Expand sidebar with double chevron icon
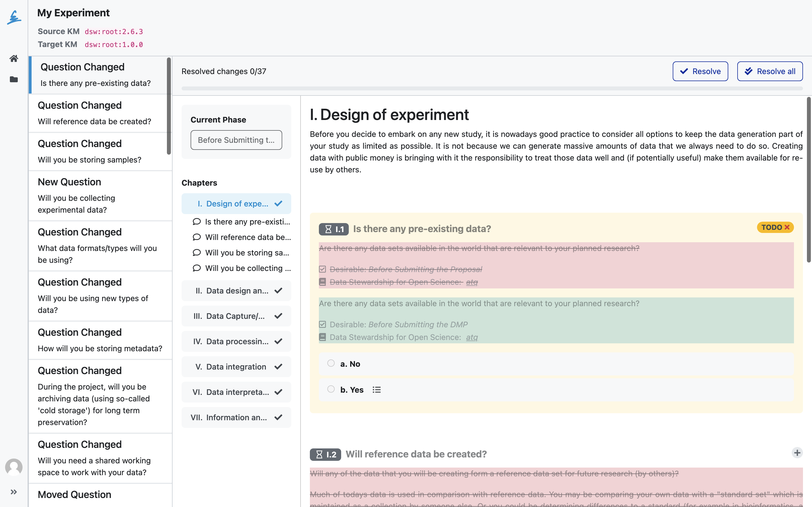Image resolution: width=812 pixels, height=507 pixels. (14, 492)
